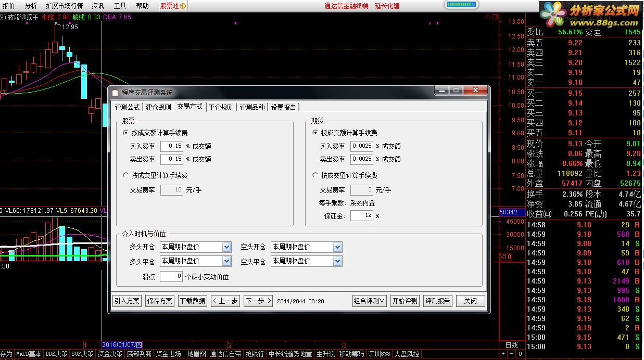Open the 多头开仓 price dropdown
Viewport: 644px width, 360px height.
coord(226,247)
